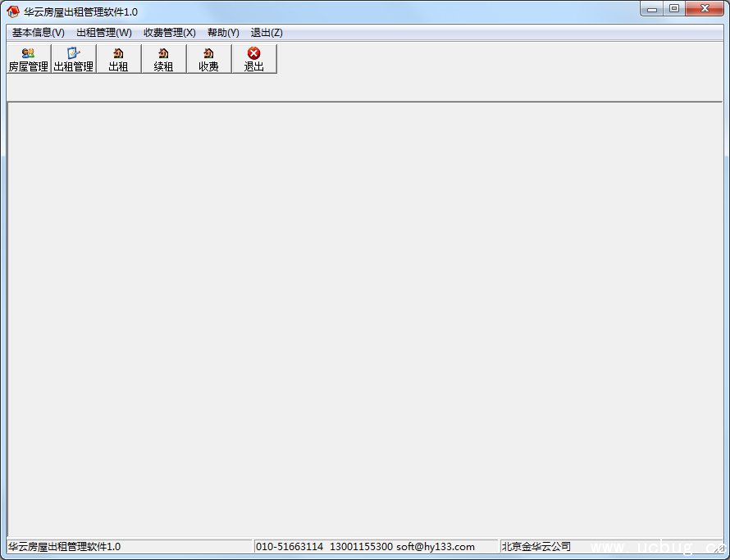Click the empty main workspace area
The width and height of the screenshot is (730, 560).
[x=365, y=320]
